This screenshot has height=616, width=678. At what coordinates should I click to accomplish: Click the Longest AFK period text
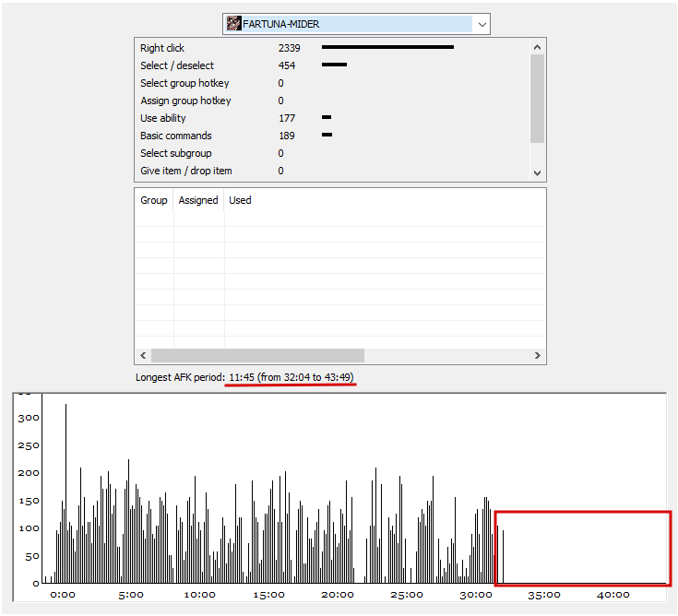click(x=244, y=377)
